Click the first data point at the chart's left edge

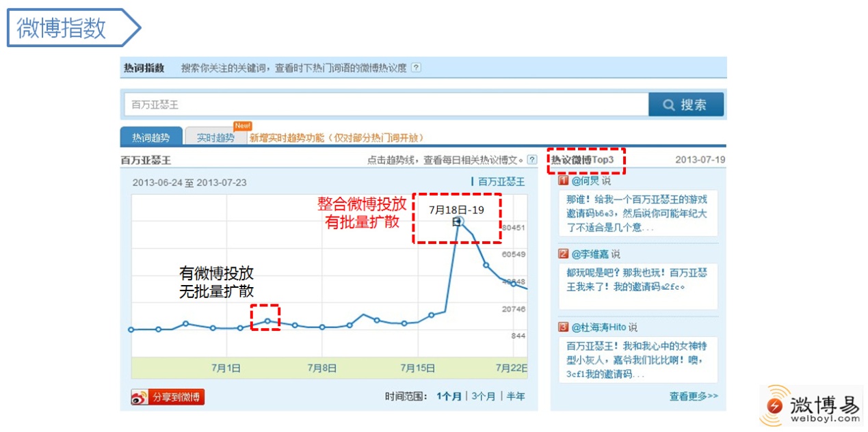[131, 329]
